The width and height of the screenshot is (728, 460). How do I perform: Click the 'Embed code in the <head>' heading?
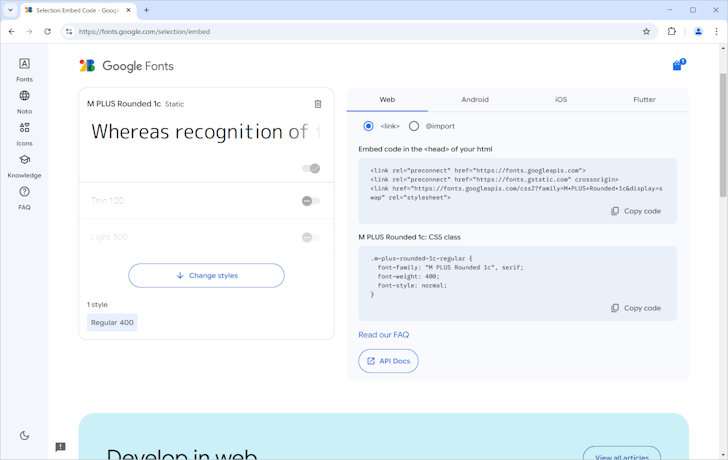[x=425, y=149]
